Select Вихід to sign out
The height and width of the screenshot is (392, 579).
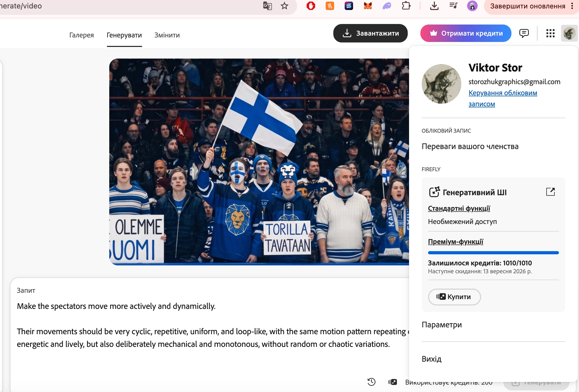click(431, 359)
